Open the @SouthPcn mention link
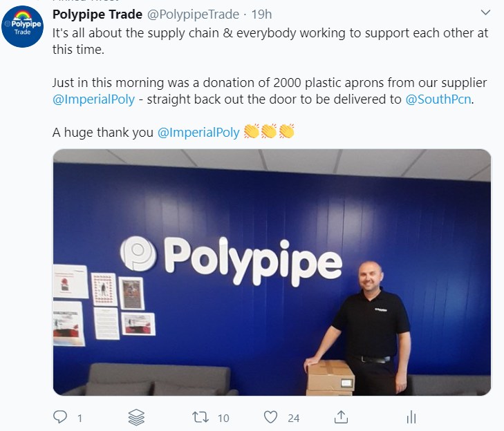 click(x=438, y=99)
